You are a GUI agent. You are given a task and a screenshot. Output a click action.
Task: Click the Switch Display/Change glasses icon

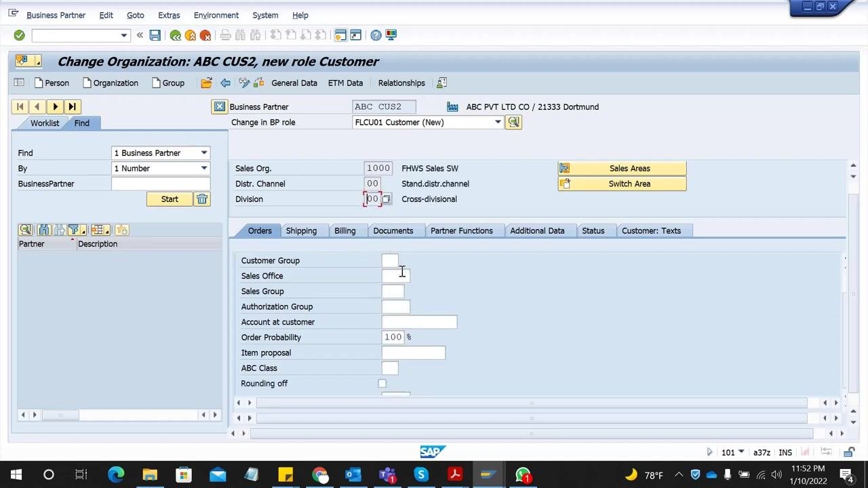pos(244,83)
